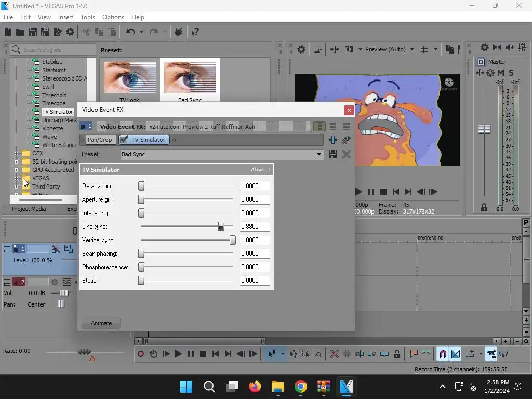Click the TV Simulator chain button
Screen dimensions: 532x399
(x=144, y=140)
